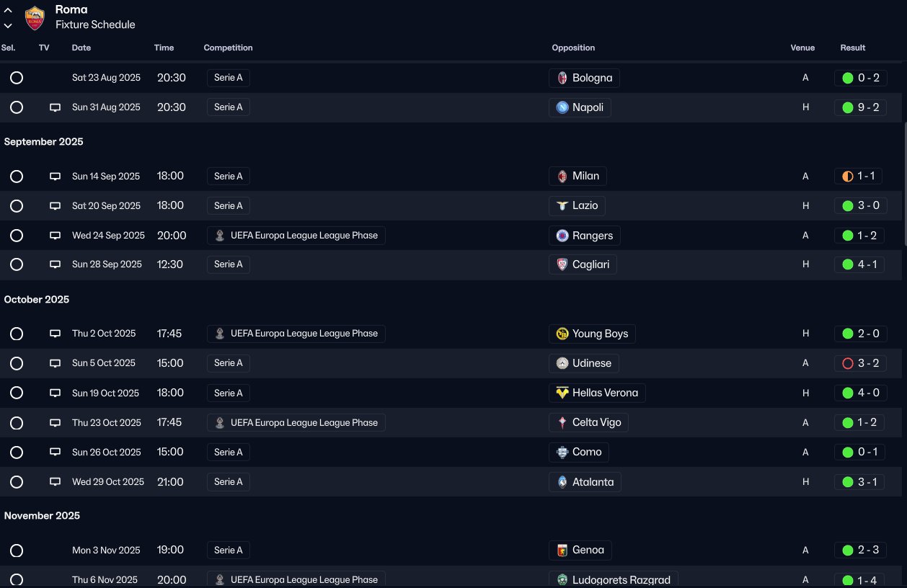Select the radio circle for Bologna fixture
The width and height of the screenshot is (907, 588).
[17, 78]
